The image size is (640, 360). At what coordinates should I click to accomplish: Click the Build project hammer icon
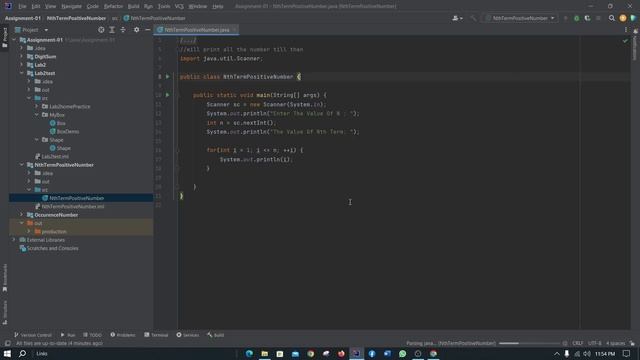[x=473, y=18]
